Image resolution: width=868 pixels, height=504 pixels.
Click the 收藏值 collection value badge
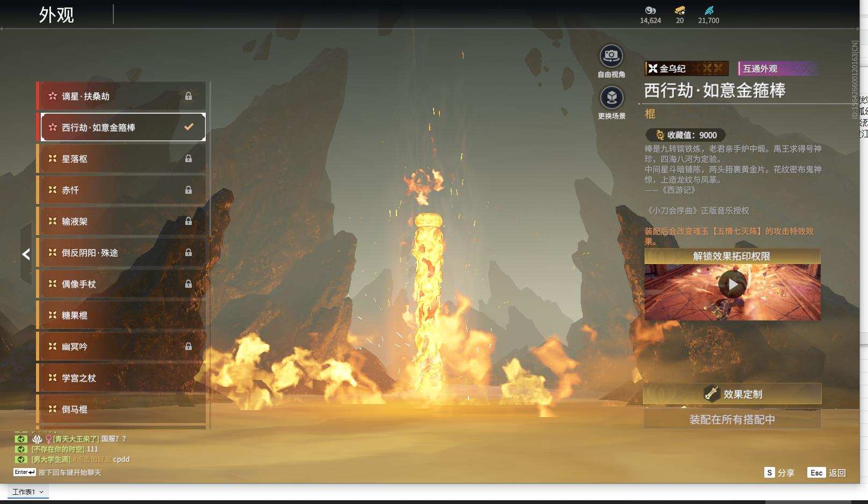(685, 135)
